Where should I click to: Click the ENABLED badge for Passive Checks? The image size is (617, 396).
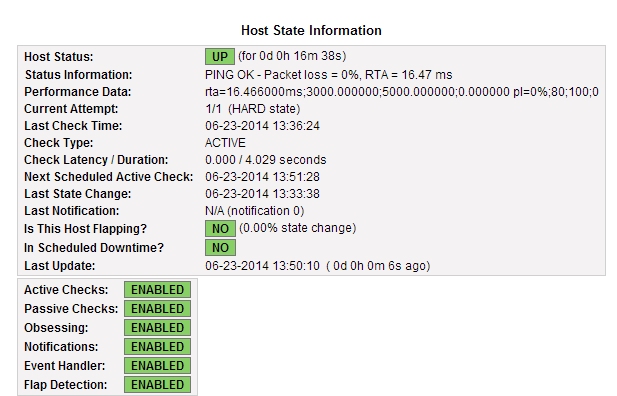[x=157, y=309]
